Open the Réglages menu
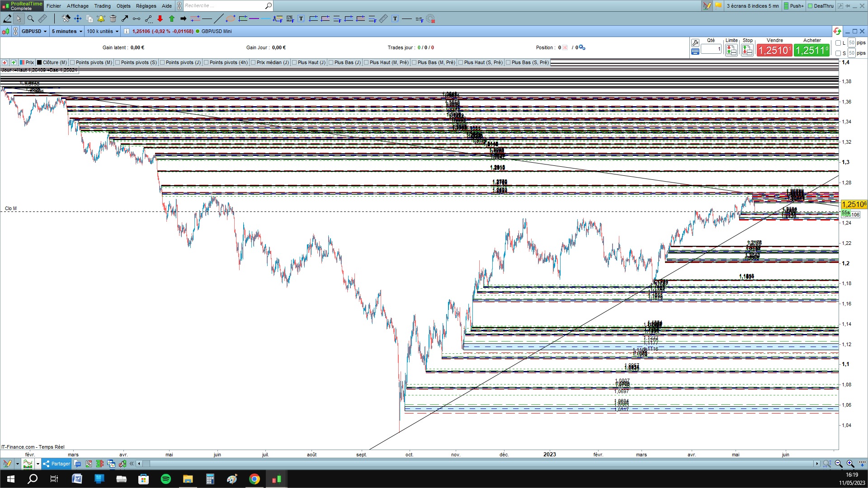Screen dimensions: 868x488 [146, 6]
